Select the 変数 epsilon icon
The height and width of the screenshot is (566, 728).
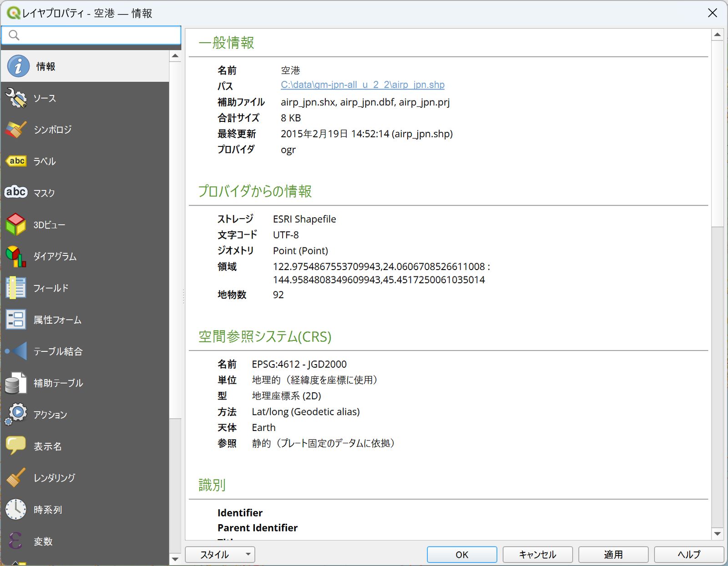[x=16, y=541]
